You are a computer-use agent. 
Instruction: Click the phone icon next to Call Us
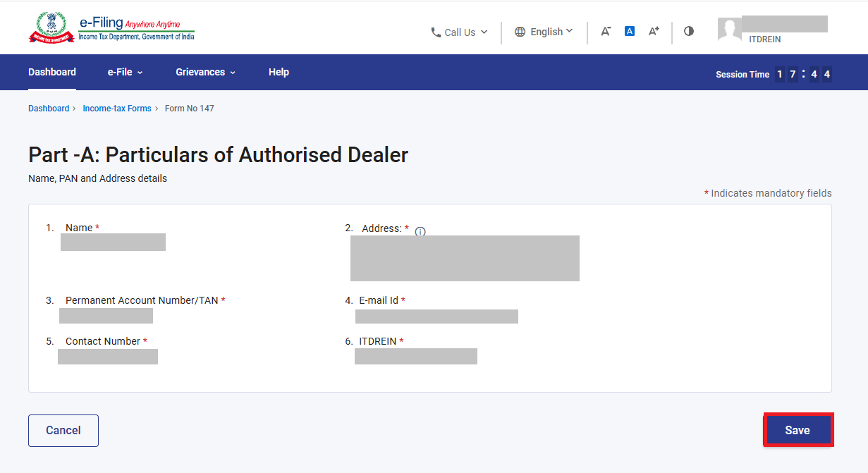[436, 32]
